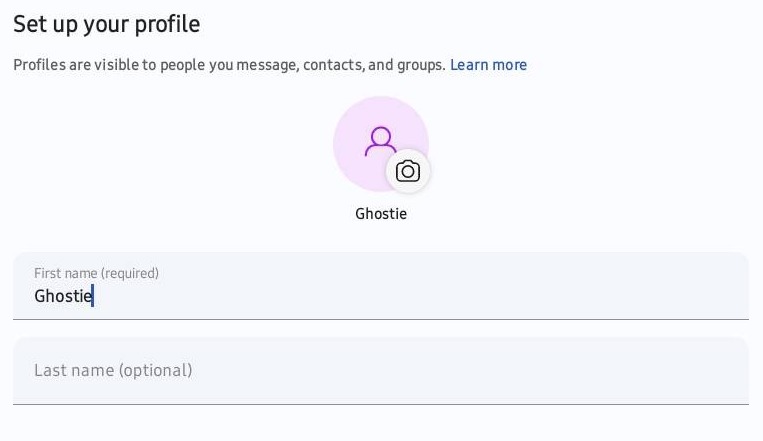Screen dimensions: 763x441
Task: Click the word 'Profiles' in the description
Action: (36, 65)
